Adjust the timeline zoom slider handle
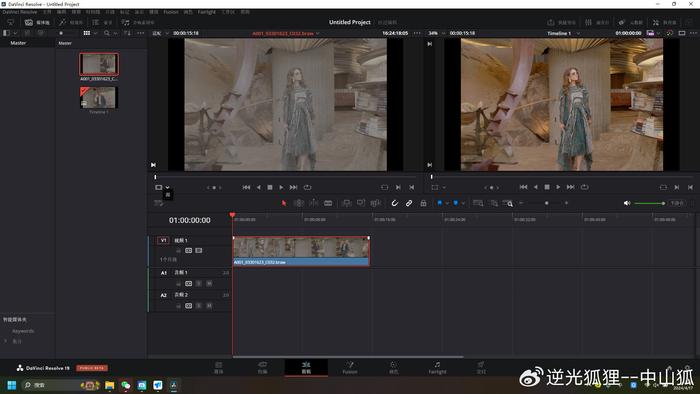 pos(546,203)
